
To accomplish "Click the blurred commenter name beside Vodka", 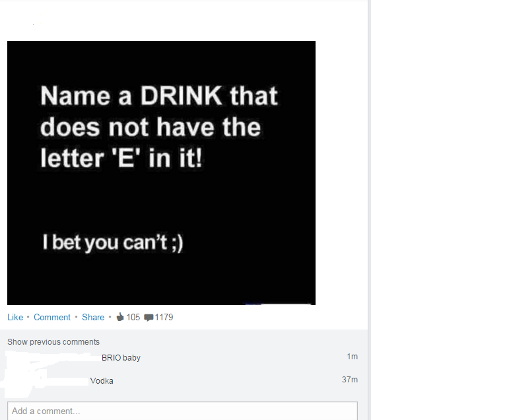I will tap(47, 381).
